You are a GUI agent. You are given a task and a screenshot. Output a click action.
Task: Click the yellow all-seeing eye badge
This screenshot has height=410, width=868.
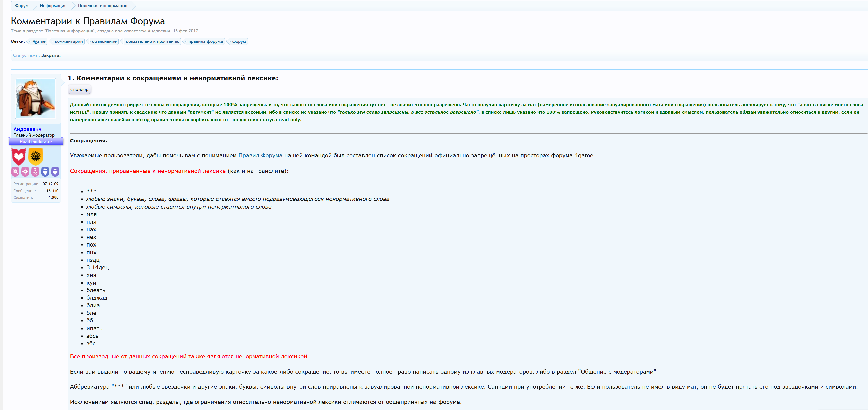[x=36, y=156]
